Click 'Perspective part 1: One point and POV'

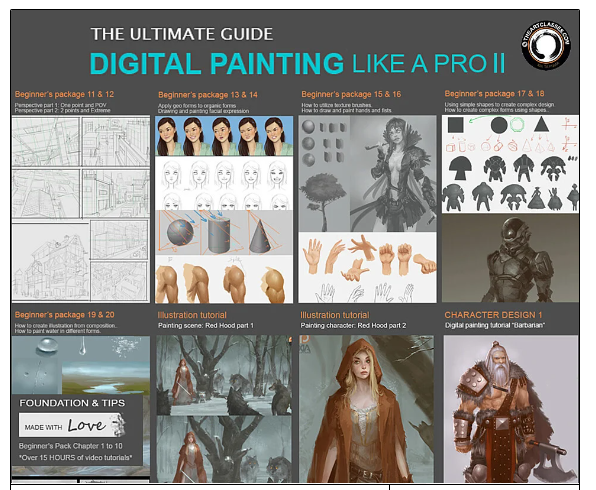click(x=60, y=105)
